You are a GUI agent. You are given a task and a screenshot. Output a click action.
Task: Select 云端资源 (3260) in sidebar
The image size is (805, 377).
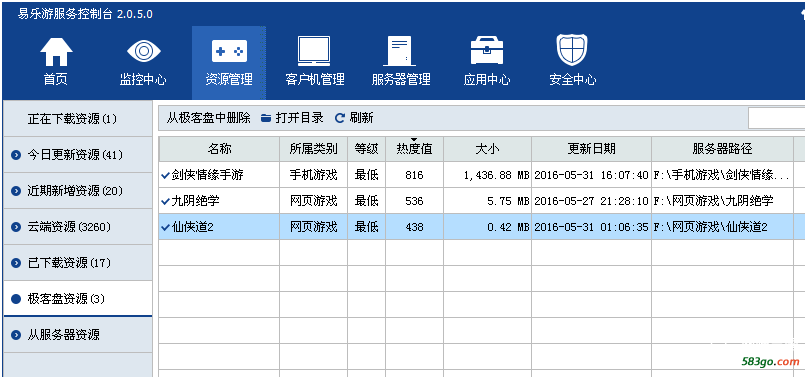pos(78,227)
